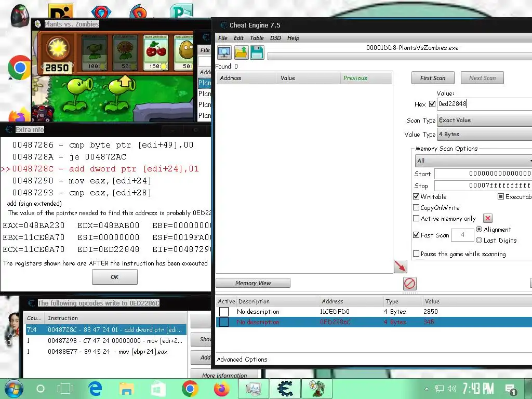The image size is (532, 399).
Task: Click the floppy disk save icon
Action: tap(257, 52)
